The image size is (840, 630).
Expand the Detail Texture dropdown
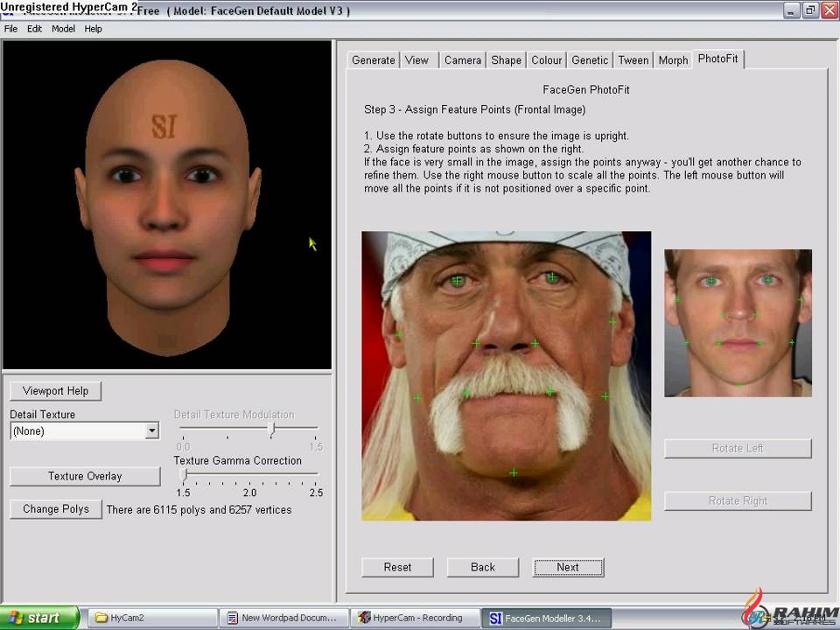[152, 430]
